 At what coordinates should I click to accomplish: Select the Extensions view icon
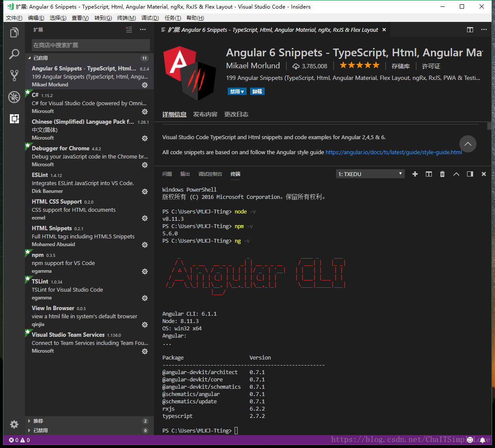tap(14, 119)
